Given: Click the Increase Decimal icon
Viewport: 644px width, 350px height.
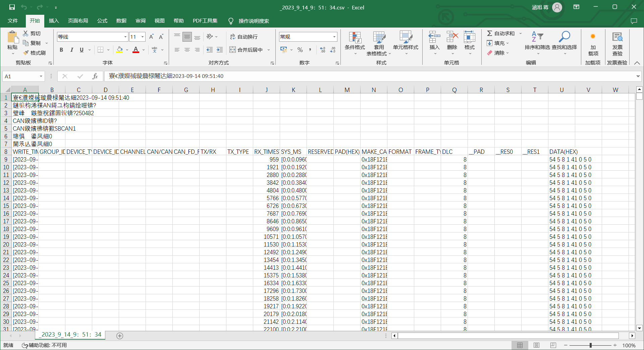Looking at the screenshot, I should click(x=323, y=50).
